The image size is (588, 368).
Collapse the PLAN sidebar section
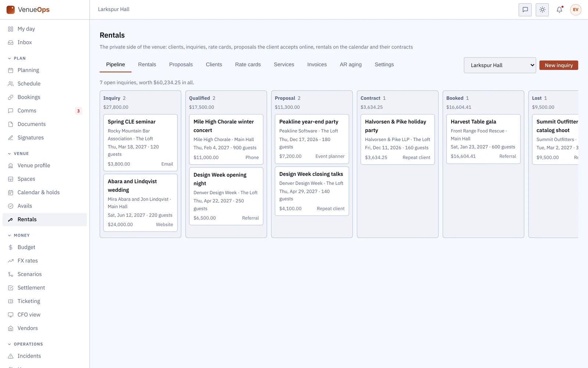pyautogui.click(x=17, y=58)
